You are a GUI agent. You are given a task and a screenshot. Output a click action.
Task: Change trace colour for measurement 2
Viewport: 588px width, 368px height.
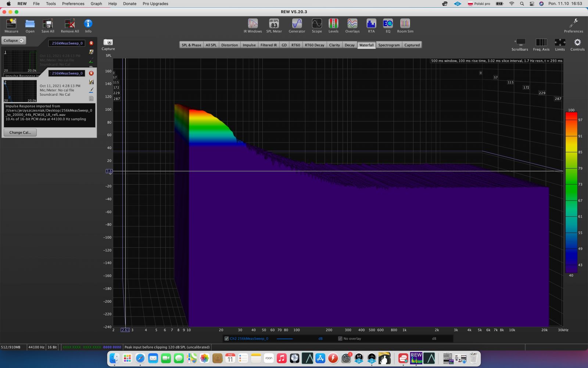click(91, 90)
